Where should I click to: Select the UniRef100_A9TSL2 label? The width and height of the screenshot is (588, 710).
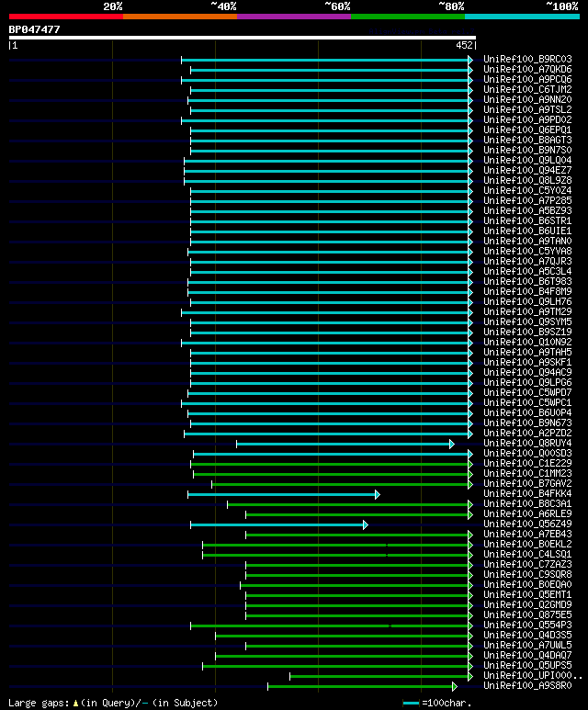tap(527, 109)
